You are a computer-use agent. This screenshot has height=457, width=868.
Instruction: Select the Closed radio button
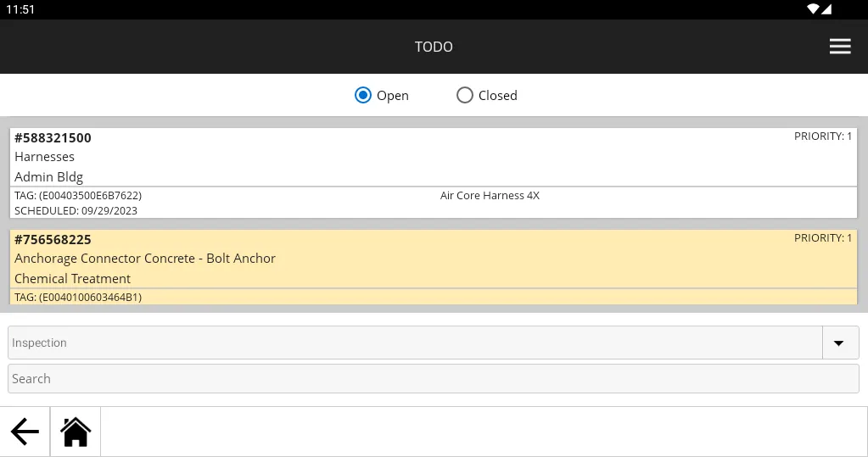point(464,95)
